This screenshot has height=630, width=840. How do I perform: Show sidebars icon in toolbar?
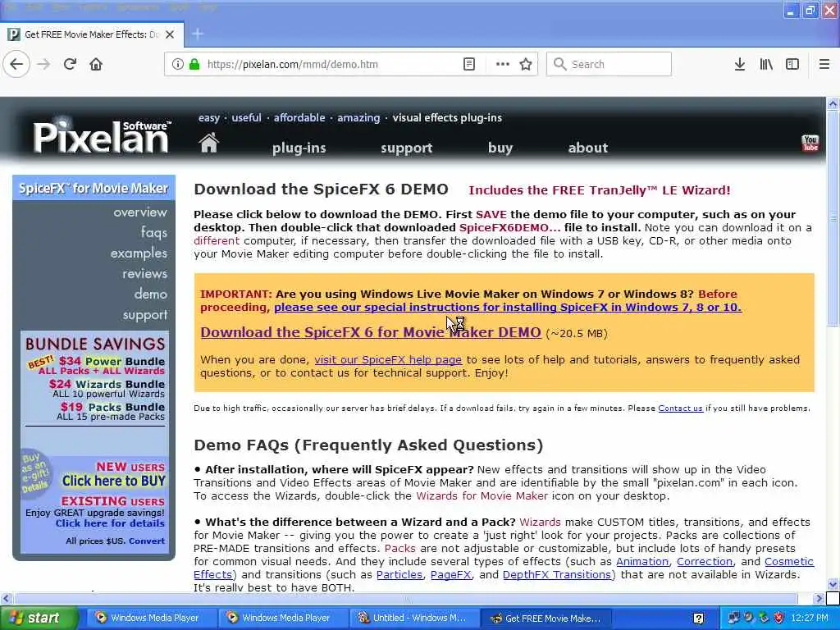click(792, 64)
